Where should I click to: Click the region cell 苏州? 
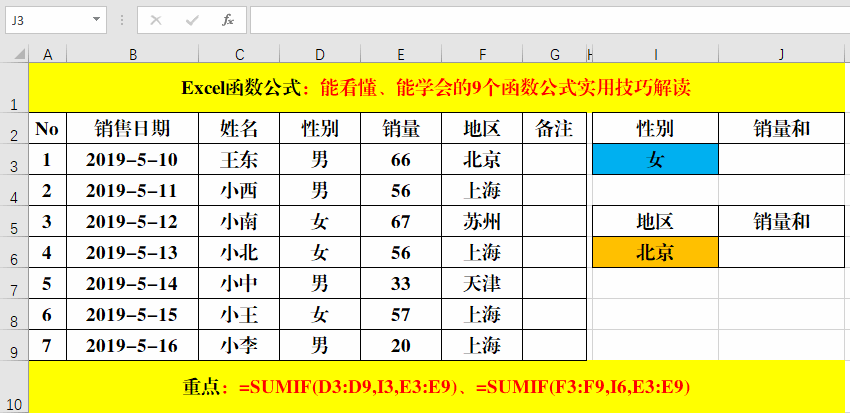pyautogui.click(x=482, y=221)
